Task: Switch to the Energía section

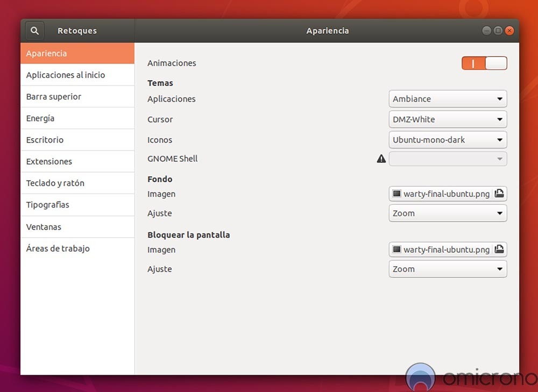Action: pyautogui.click(x=77, y=118)
